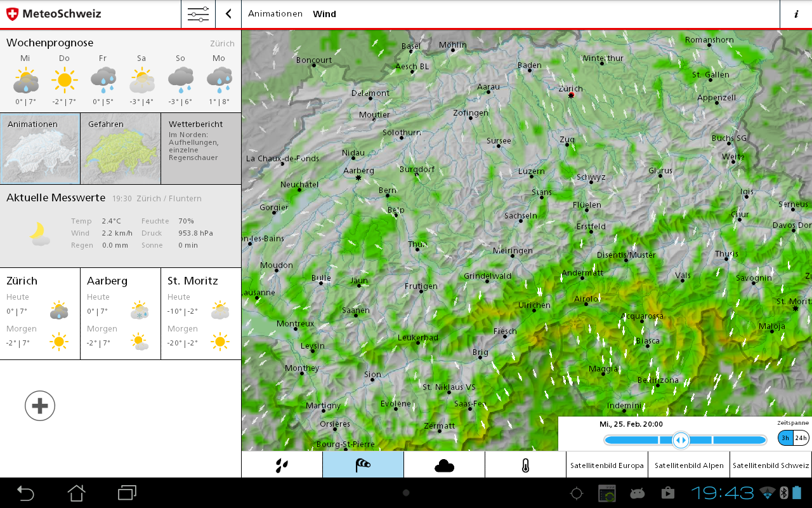Open the Wetterbericht tile
This screenshot has width=812, height=508.
click(201, 149)
